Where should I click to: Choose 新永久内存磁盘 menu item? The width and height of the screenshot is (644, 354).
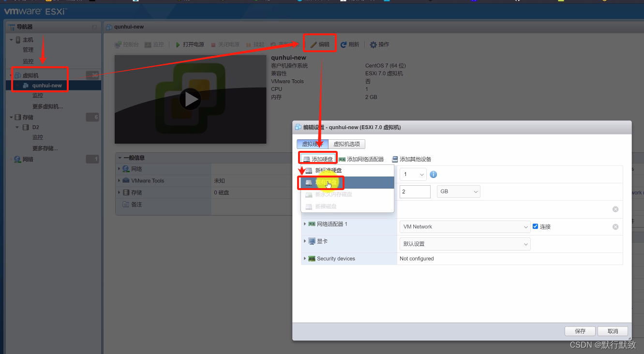[x=347, y=194]
